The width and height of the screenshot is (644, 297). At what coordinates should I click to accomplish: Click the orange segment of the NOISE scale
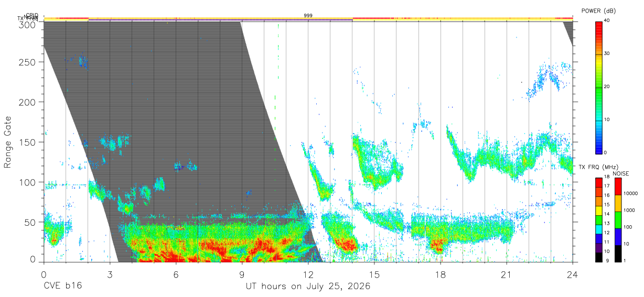point(618,203)
